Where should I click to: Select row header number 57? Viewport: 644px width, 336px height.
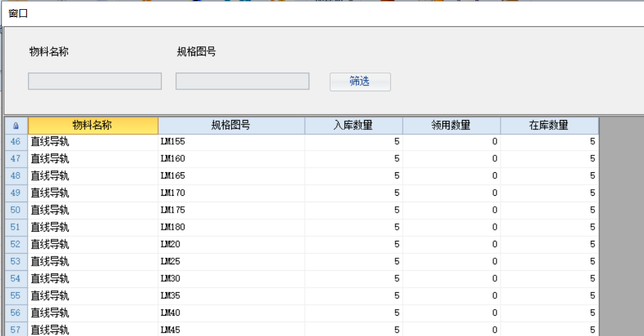tap(16, 329)
